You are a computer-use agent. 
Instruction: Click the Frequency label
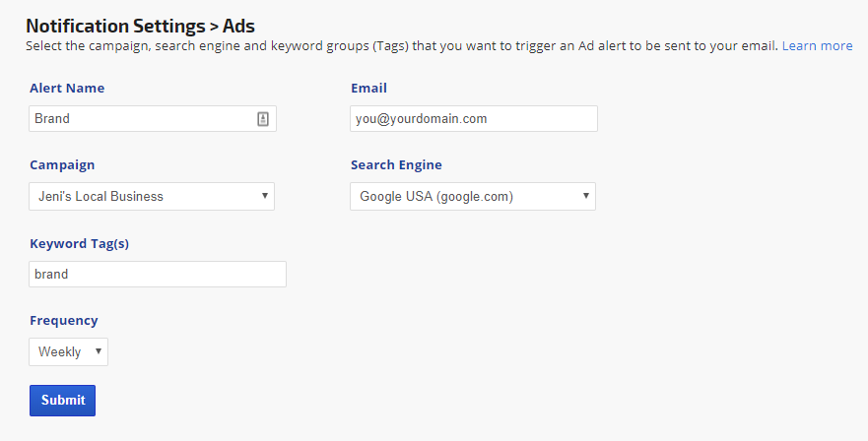tap(64, 320)
